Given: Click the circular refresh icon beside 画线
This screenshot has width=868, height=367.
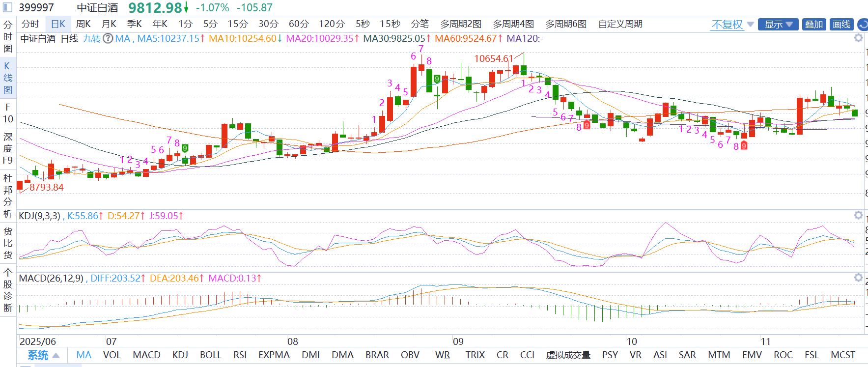Looking at the screenshot, I should [863, 24].
